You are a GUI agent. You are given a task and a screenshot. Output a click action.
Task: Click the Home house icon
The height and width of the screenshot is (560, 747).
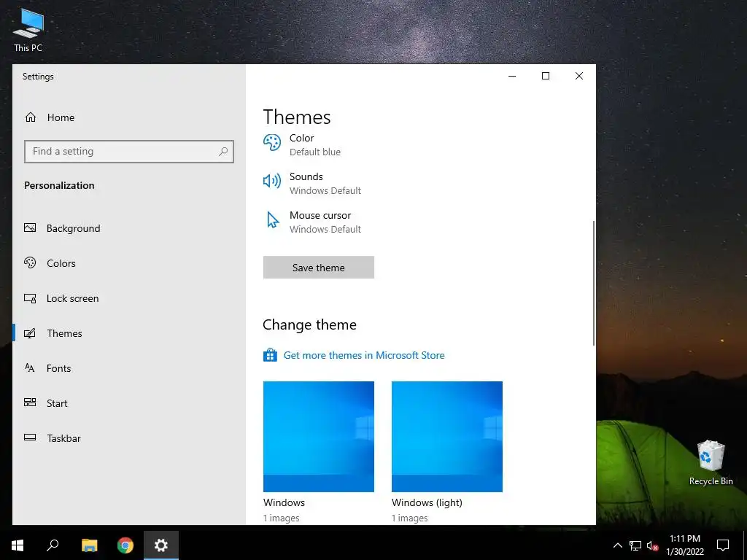pos(31,117)
